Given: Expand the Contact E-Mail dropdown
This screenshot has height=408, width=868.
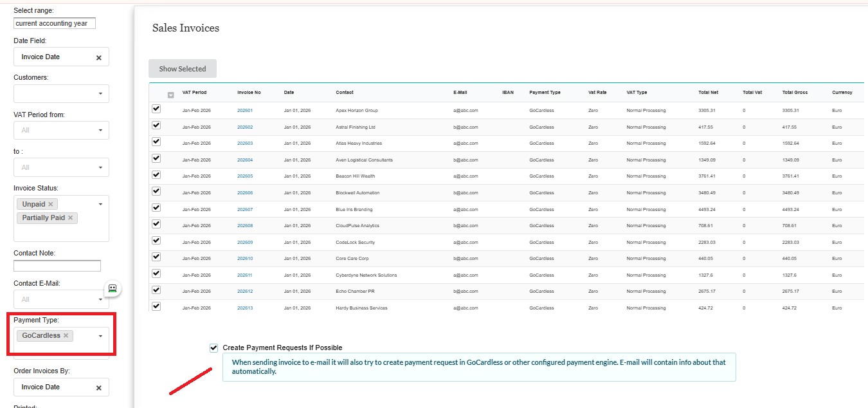Looking at the screenshot, I should point(101,299).
